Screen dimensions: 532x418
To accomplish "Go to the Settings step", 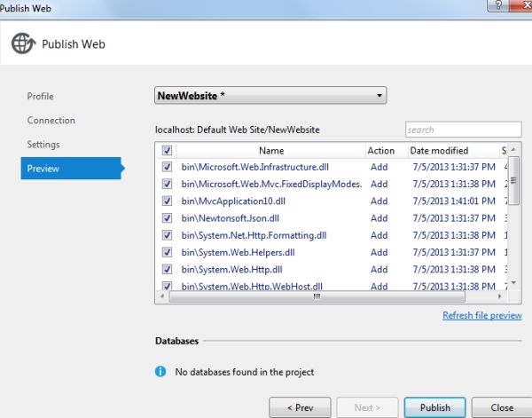I will coord(43,145).
